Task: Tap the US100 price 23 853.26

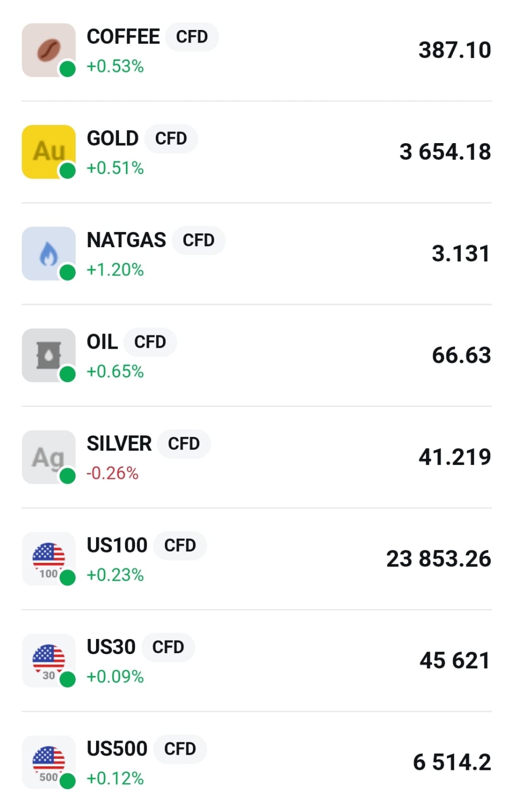Action: click(438, 559)
